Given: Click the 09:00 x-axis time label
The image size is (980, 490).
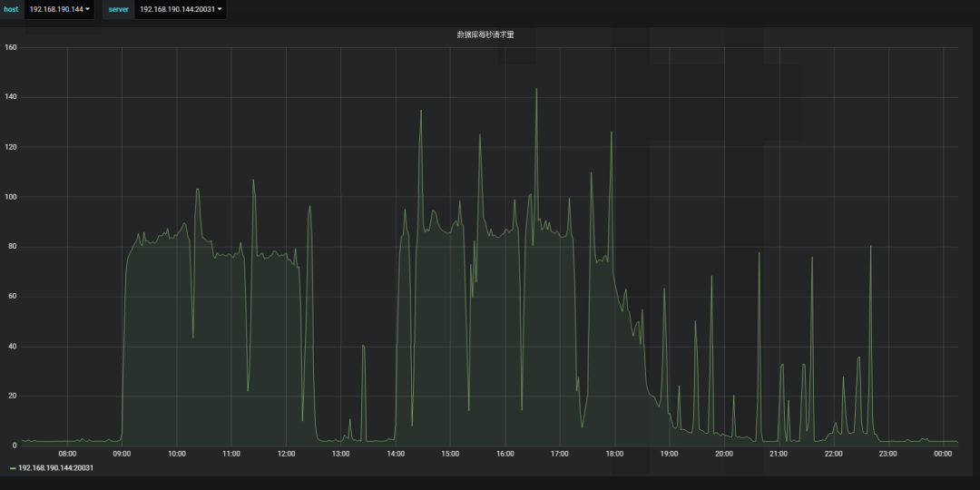Looking at the screenshot, I should [122, 454].
